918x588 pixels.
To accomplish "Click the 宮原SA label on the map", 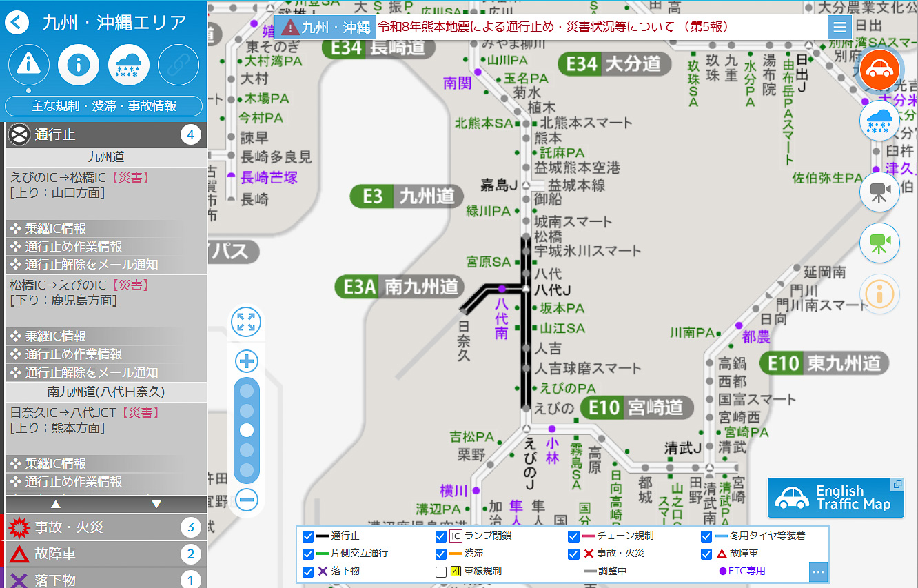I will (x=489, y=262).
